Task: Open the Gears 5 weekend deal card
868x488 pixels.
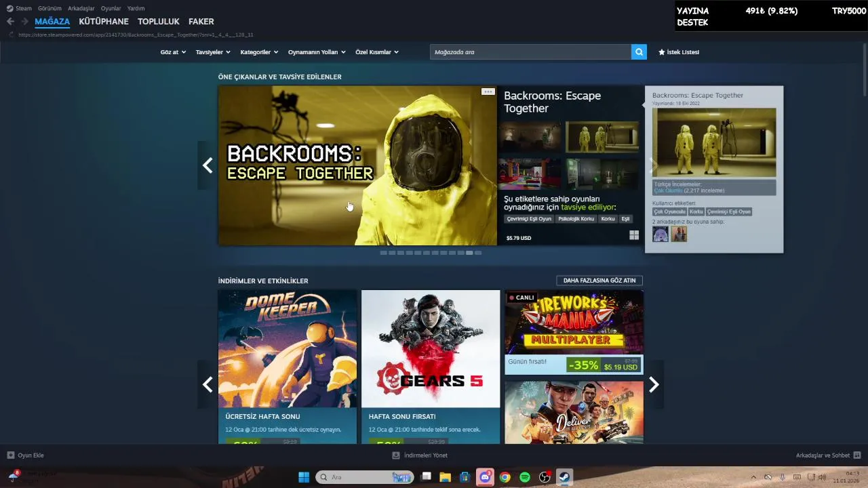Action: pos(431,367)
